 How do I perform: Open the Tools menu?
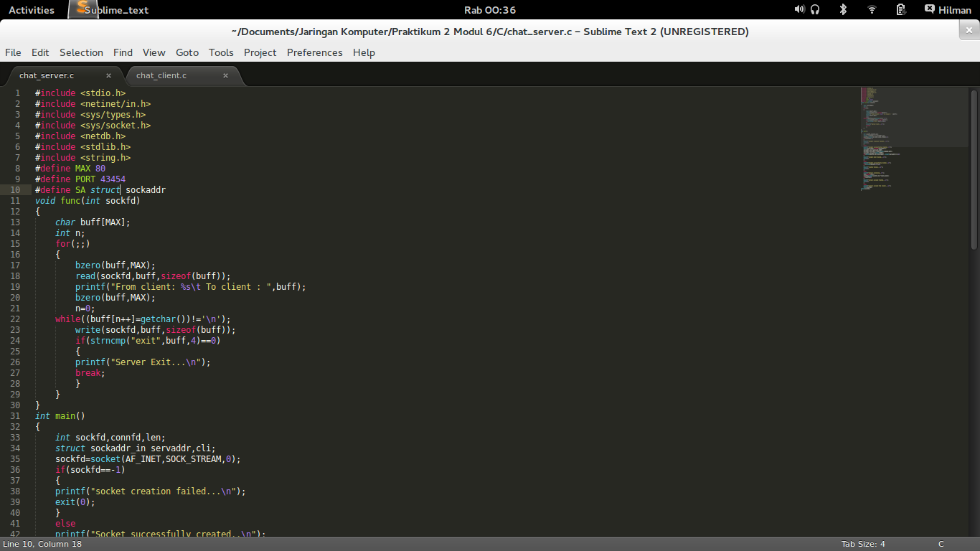coord(221,52)
